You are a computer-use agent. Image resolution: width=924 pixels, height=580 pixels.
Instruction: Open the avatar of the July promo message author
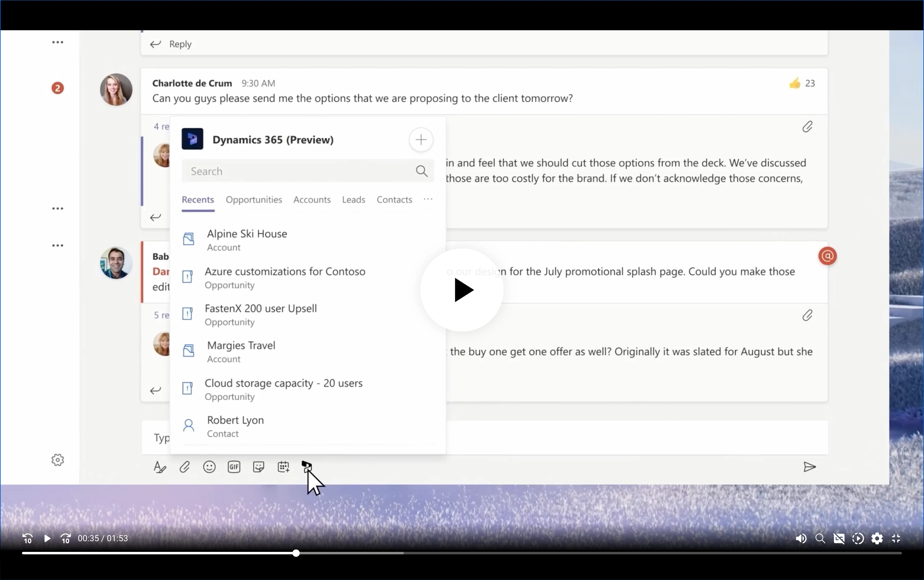pyautogui.click(x=116, y=263)
